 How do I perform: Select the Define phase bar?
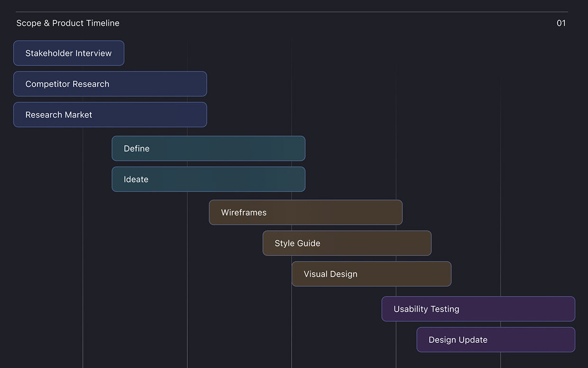tap(209, 148)
